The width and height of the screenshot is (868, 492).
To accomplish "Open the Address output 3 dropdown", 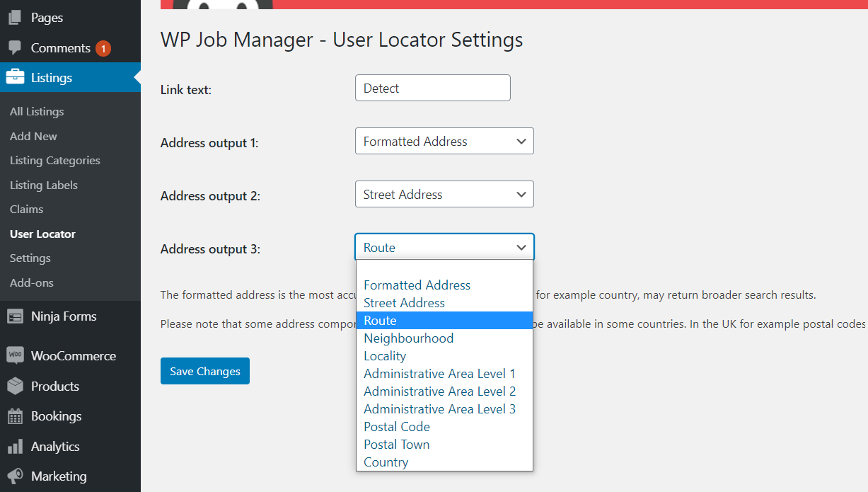I will [444, 247].
